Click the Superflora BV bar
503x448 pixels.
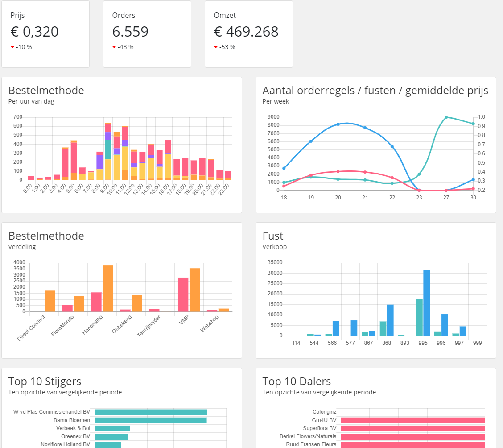(x=413, y=428)
